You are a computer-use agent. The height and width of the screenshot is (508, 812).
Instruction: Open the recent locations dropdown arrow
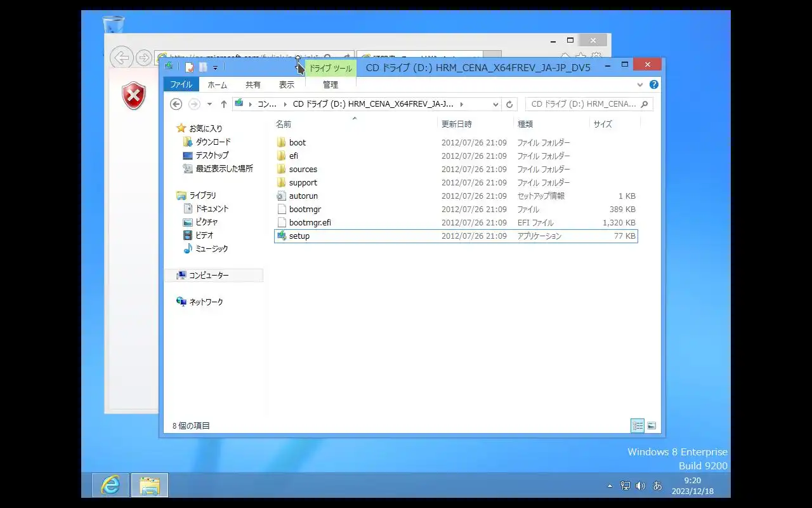(x=209, y=104)
